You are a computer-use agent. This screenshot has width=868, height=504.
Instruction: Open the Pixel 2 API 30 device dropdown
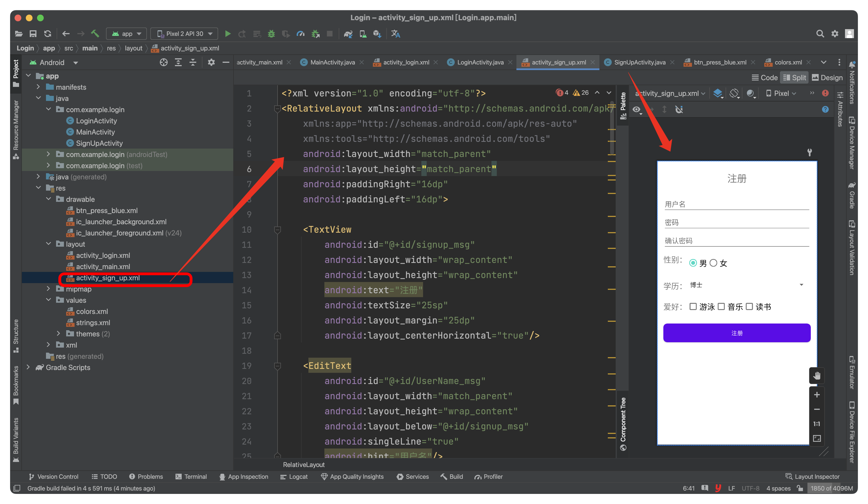(184, 34)
